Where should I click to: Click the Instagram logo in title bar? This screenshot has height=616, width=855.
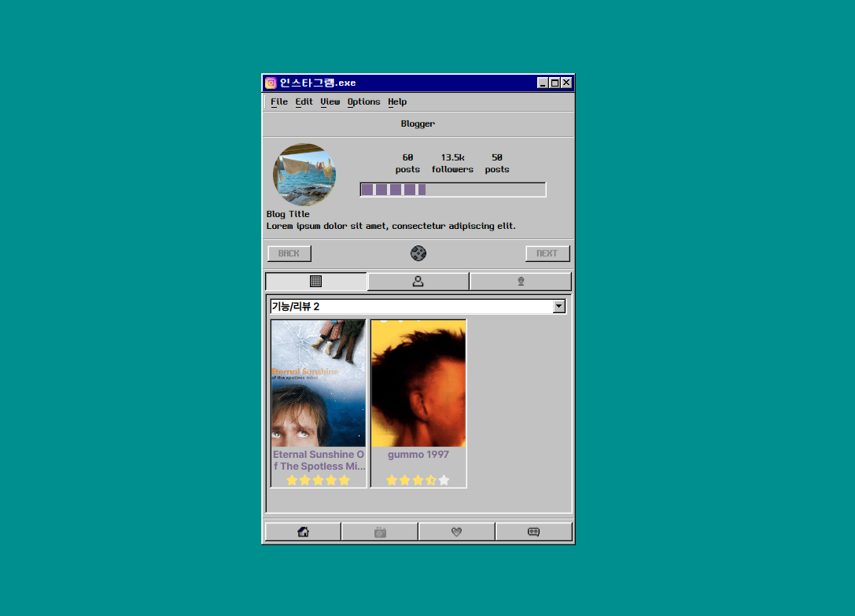pos(271,83)
